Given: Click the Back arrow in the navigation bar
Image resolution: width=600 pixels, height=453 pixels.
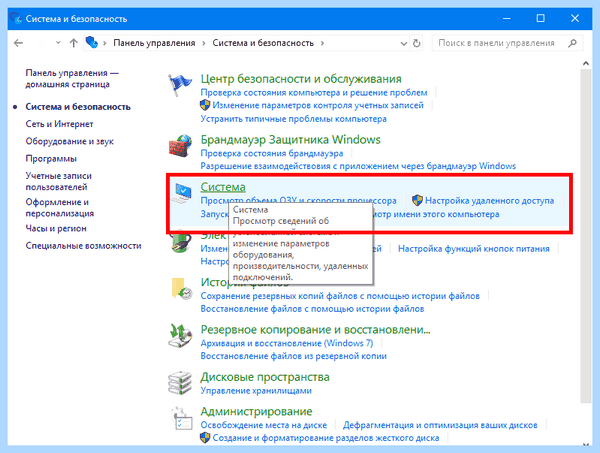Looking at the screenshot, I should click(18, 43).
